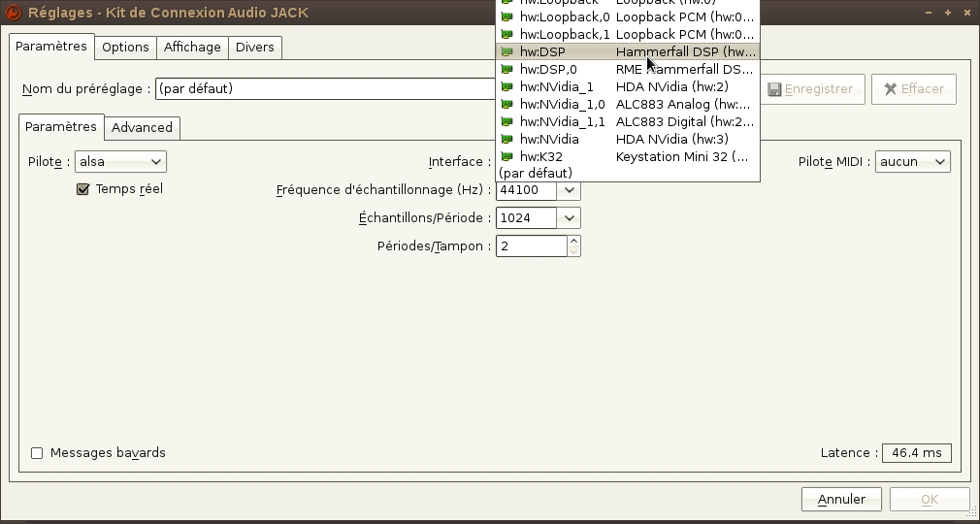Click the card icon beside hw:K32
The image size is (980, 524).
(506, 157)
